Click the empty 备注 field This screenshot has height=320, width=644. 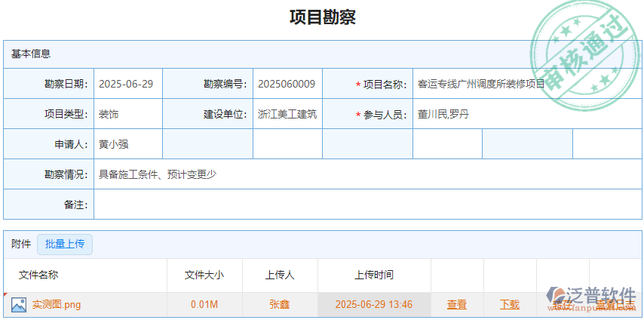pyautogui.click(x=362, y=205)
